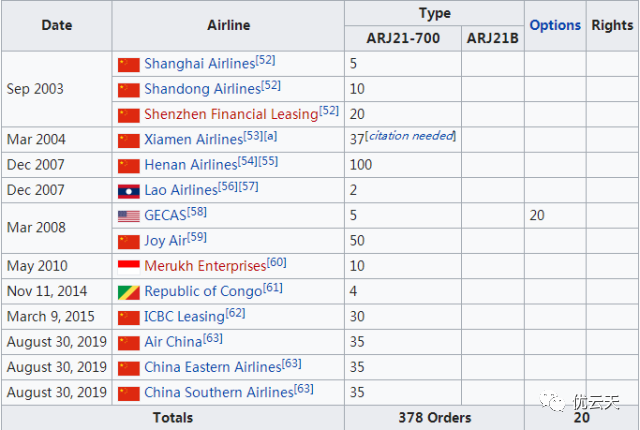
Task: Click the United States flag beside GECAS
Action: [x=128, y=215]
